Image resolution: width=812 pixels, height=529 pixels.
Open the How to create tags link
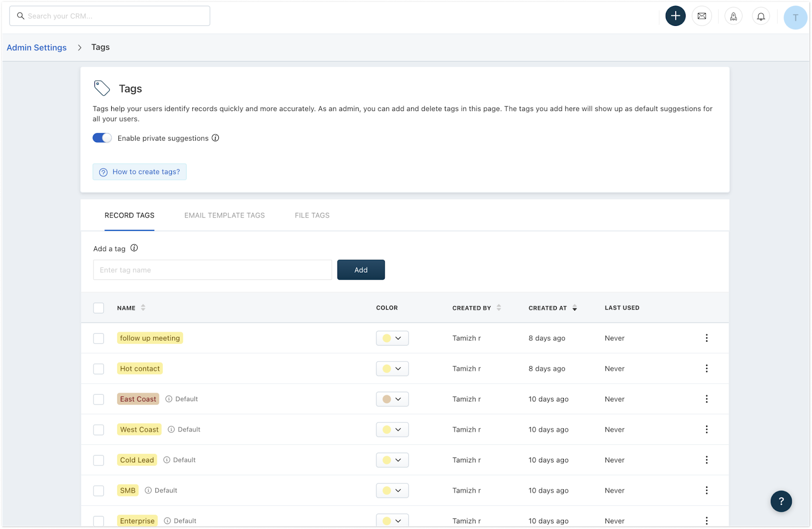(x=140, y=172)
